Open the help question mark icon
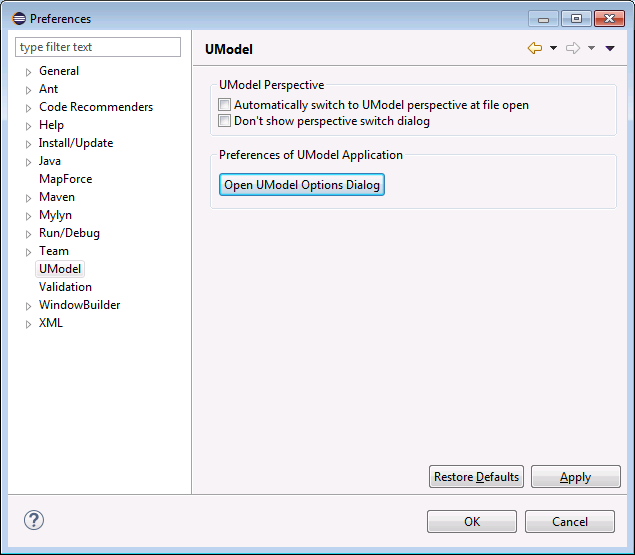Screen dimensions: 635x555 (34, 520)
